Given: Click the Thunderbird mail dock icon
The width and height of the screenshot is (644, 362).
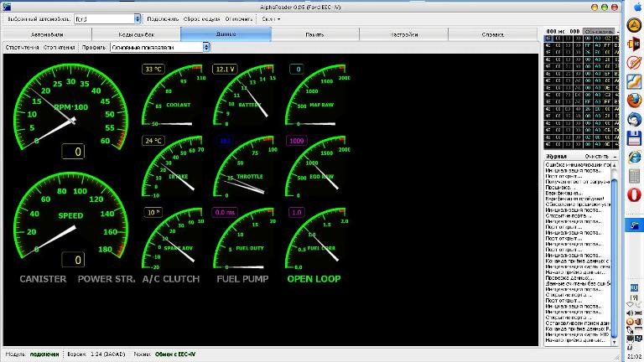Looking at the screenshot, I should click(x=635, y=119).
